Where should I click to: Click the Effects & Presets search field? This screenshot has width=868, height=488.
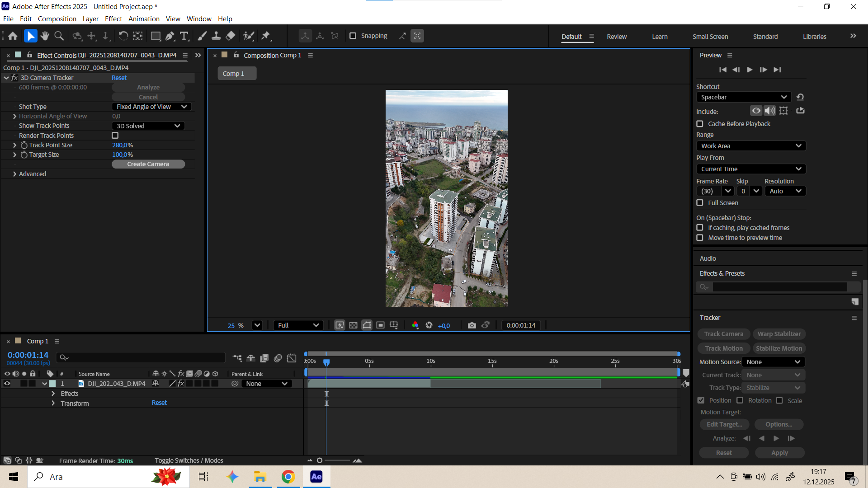(779, 287)
